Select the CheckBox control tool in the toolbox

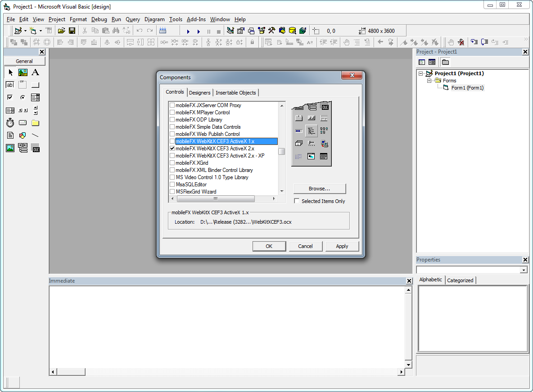10,98
